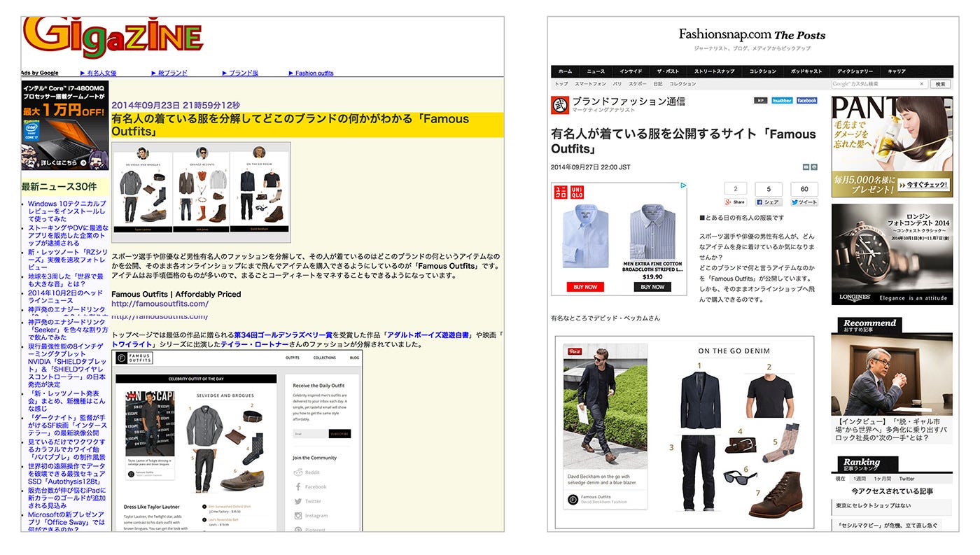Open the Windows 10テクニカルプレビュー news link
Screen dimensions: 980x555
click(x=67, y=212)
